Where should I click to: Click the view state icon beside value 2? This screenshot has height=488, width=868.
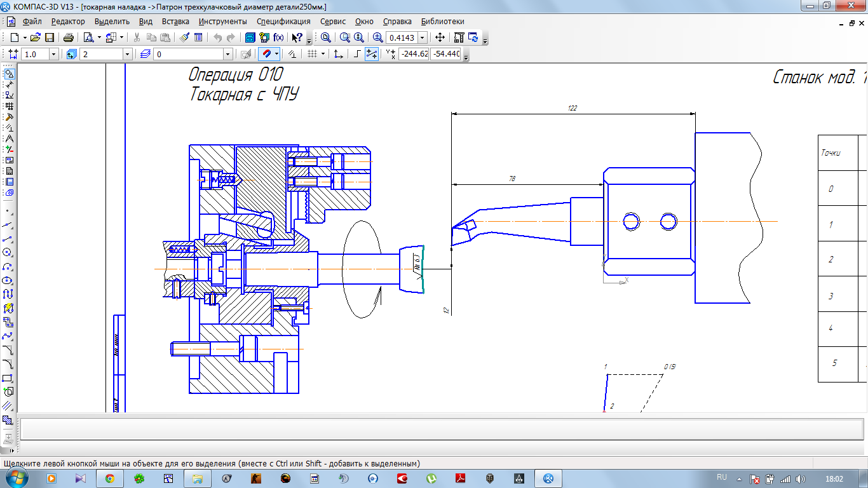(71, 54)
